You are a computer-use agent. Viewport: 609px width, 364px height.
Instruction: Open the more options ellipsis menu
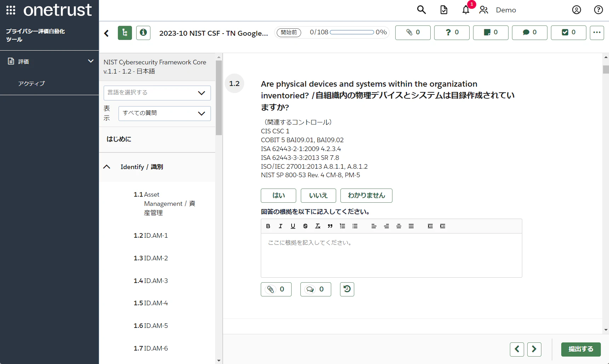point(597,33)
